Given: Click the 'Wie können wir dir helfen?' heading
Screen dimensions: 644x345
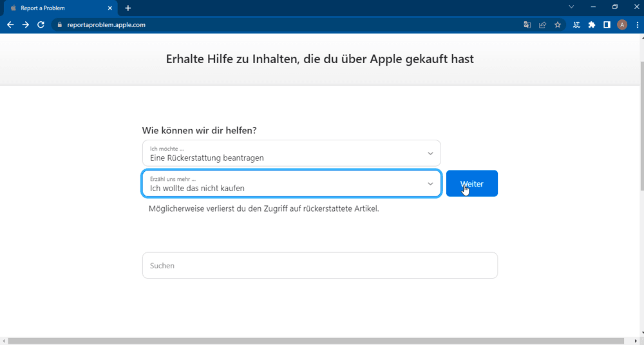Looking at the screenshot, I should coord(199,131).
